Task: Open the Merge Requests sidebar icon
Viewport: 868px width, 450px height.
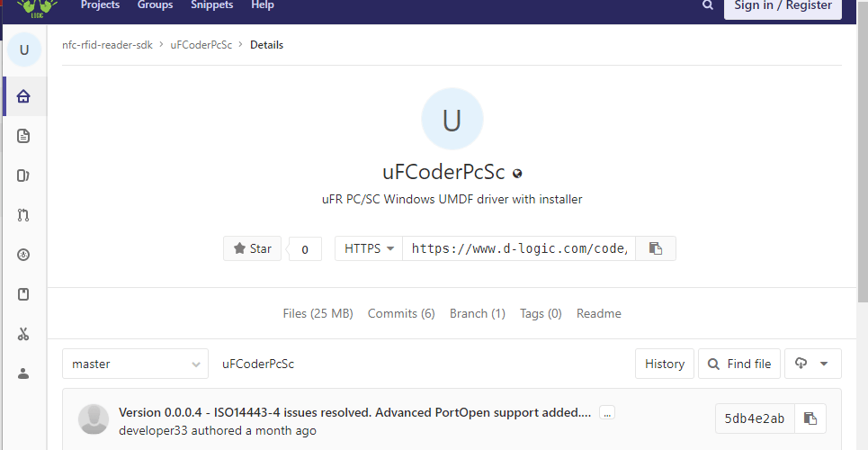Action: point(23,215)
